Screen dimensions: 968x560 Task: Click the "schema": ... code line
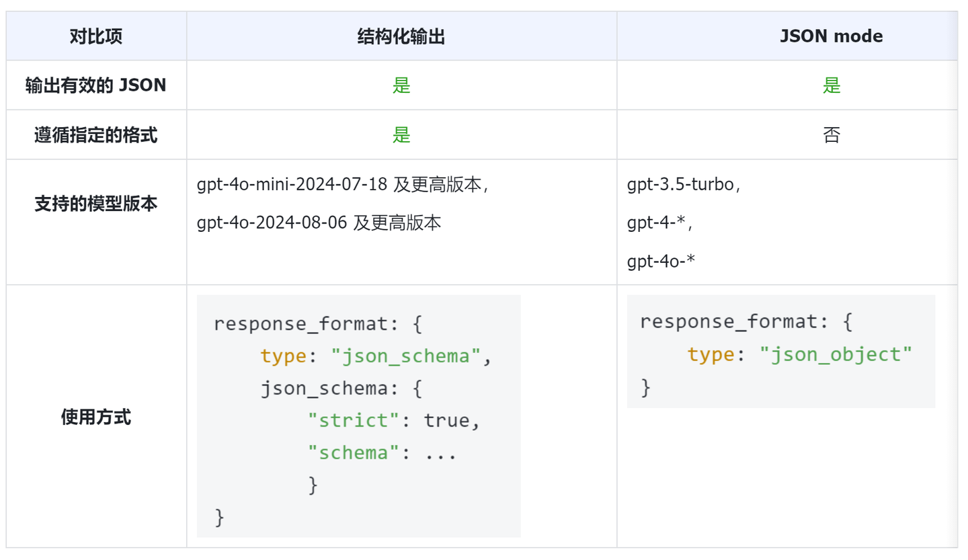pos(382,452)
